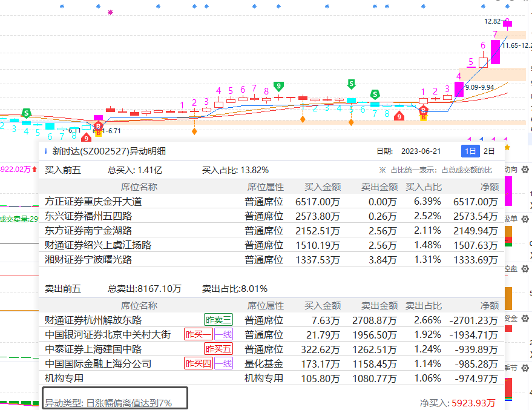The image size is (532, 410).
Task: Click 总买入: 1.41亿 summary
Action: pos(135,170)
